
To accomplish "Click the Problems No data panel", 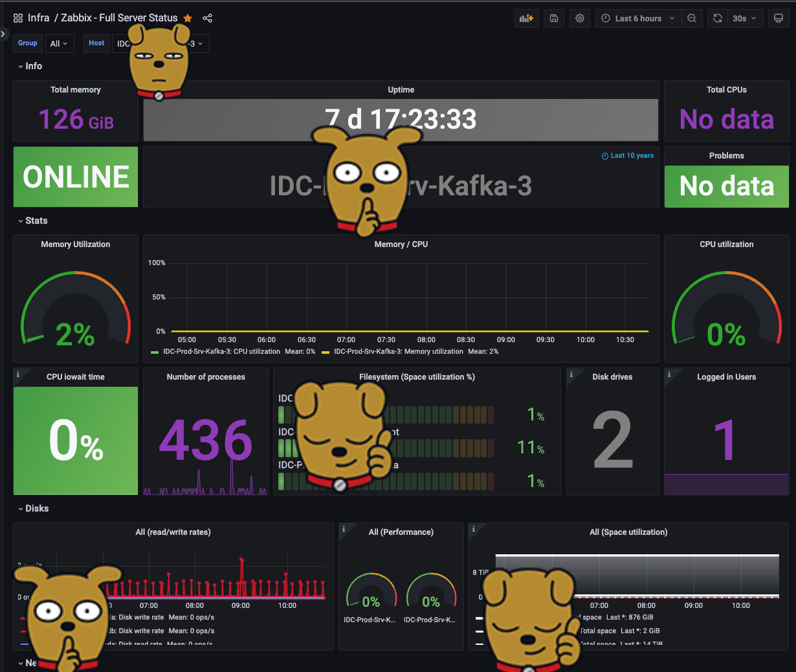I will tap(727, 186).
